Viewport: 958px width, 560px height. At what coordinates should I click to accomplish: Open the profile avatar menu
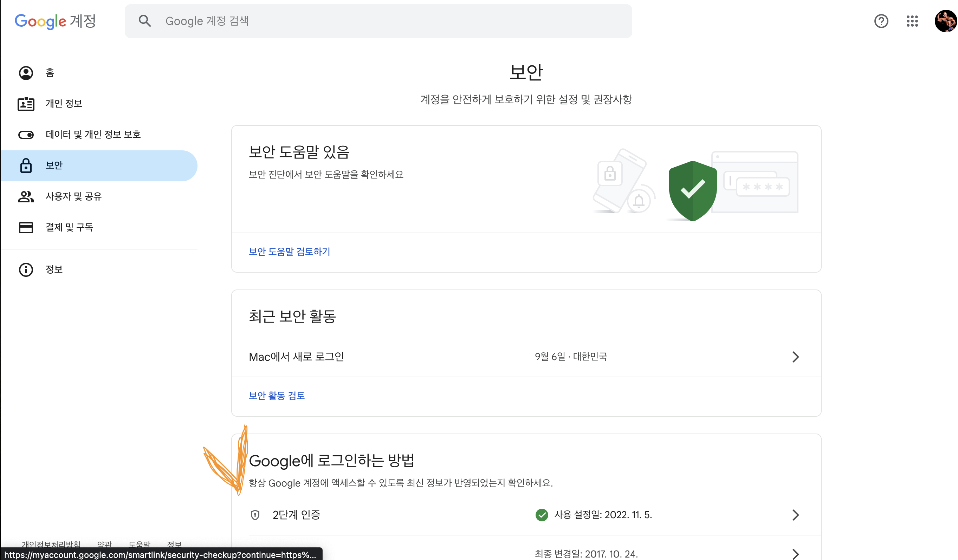[945, 21]
